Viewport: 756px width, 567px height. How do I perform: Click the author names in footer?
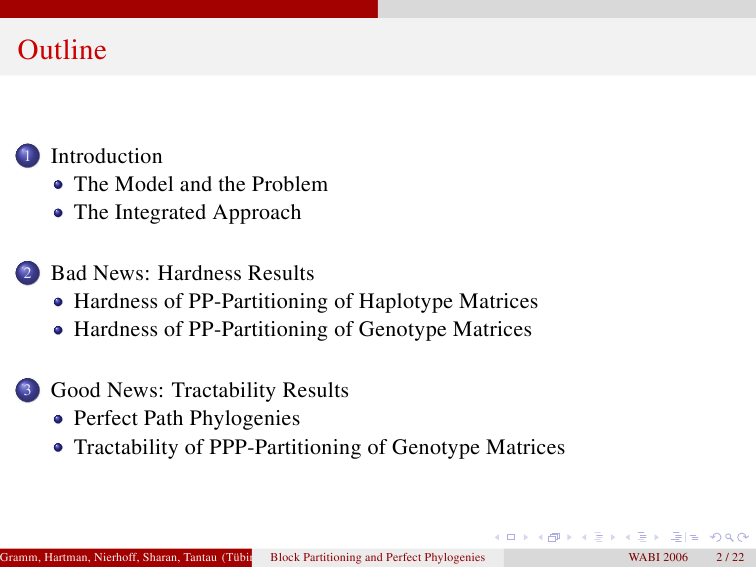[126, 557]
